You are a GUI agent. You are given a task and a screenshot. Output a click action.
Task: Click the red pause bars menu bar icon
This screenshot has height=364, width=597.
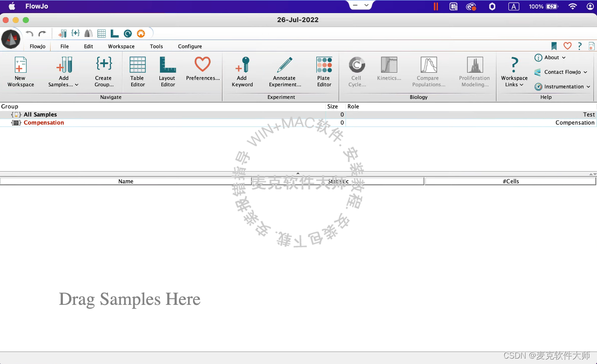tap(436, 6)
